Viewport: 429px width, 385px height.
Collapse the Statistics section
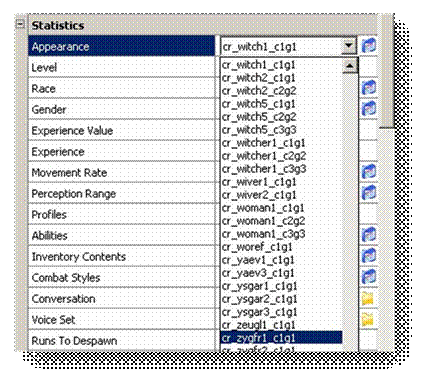20,24
